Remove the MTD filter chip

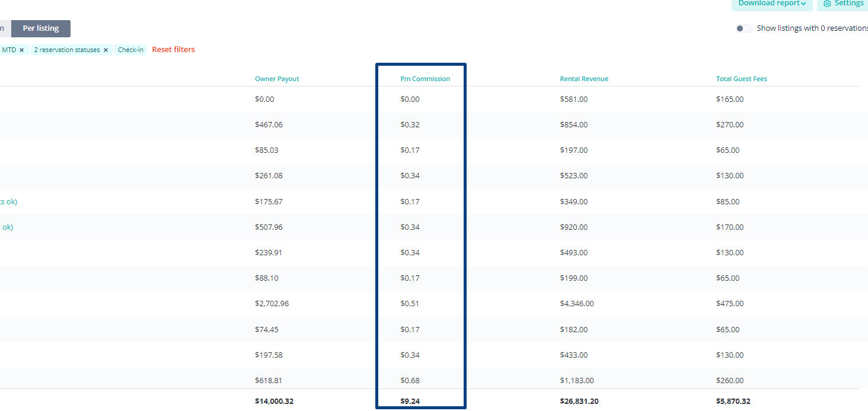21,50
